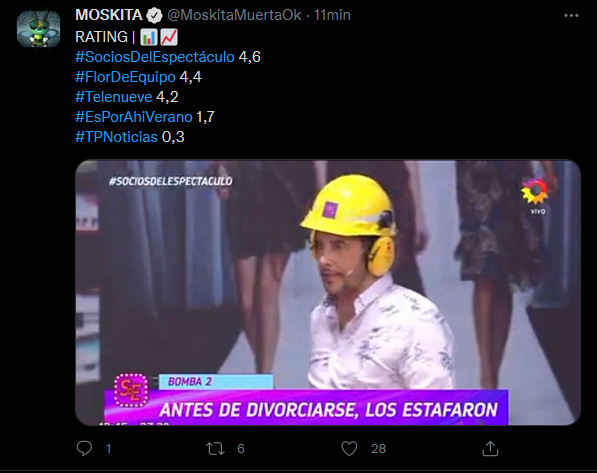Viewport: 597px width, 473px height.
Task: Open the MOSKITA display name
Action: (109, 15)
